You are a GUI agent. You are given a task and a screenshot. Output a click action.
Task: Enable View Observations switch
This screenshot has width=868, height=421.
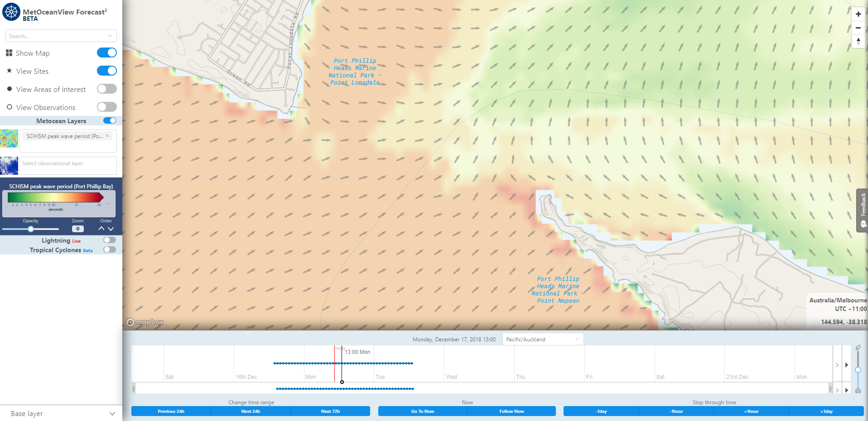pos(107,107)
